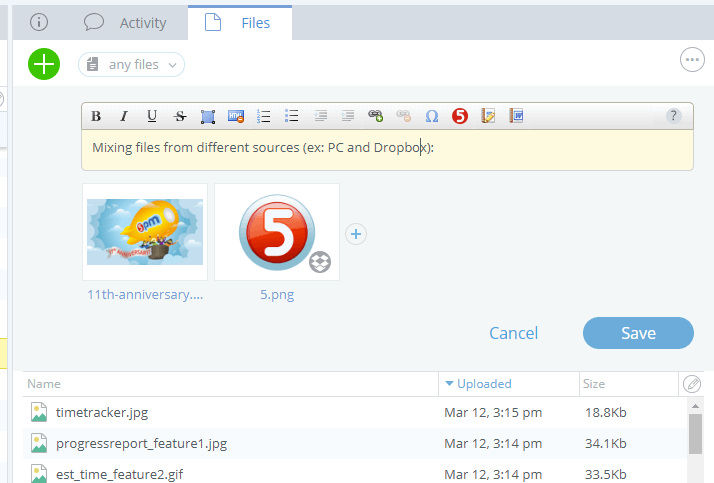Insert a special character (Omega)

(432, 116)
